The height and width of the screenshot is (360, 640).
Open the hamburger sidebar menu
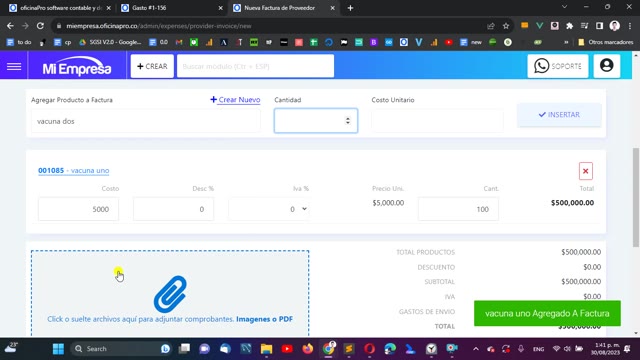point(14,66)
